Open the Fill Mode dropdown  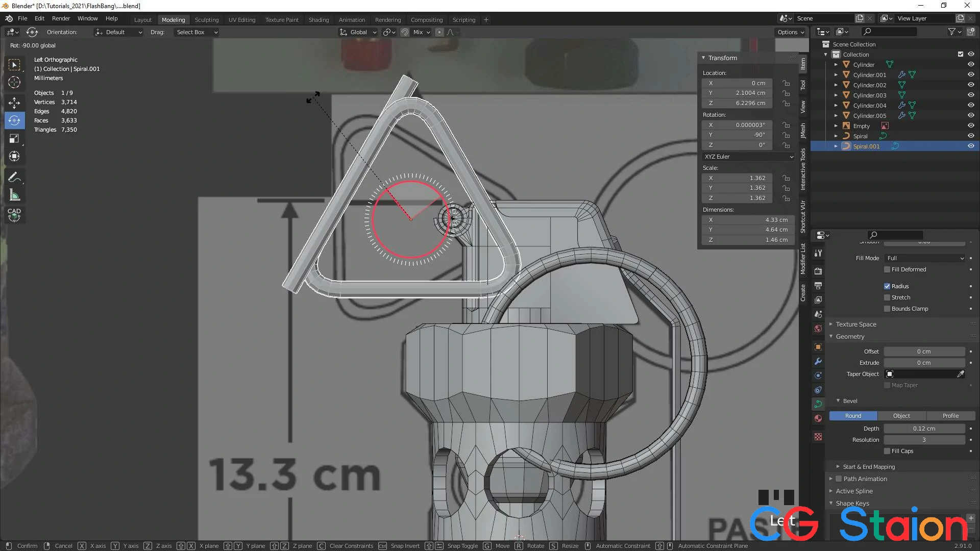[925, 258]
